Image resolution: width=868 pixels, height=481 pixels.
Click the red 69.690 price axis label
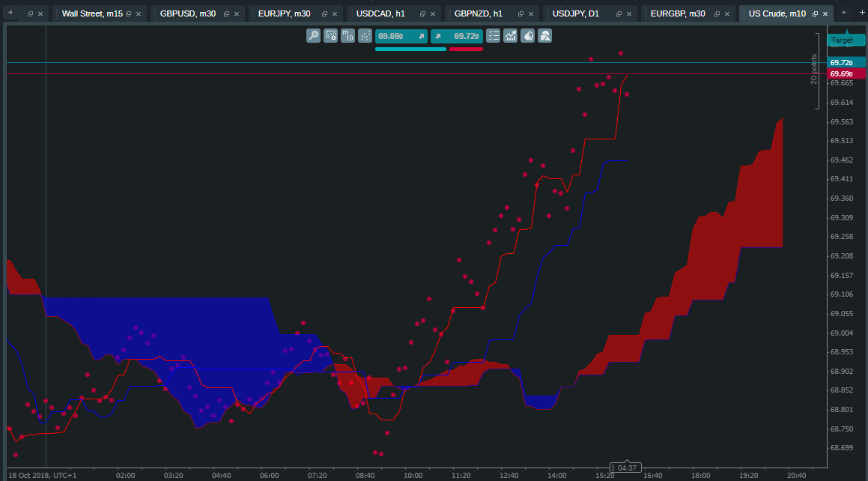tap(845, 73)
